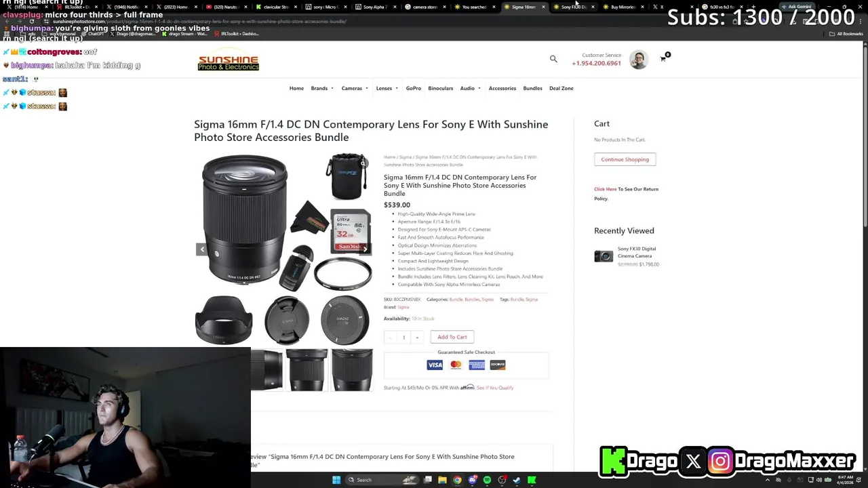Click the Affirm logo
The height and width of the screenshot is (488, 868).
click(x=467, y=387)
